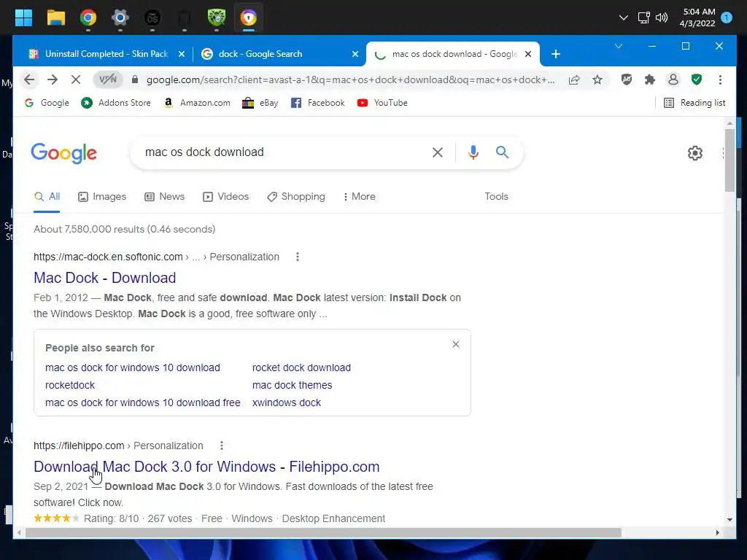Click the Google logo
747x560 pixels.
[x=64, y=153]
